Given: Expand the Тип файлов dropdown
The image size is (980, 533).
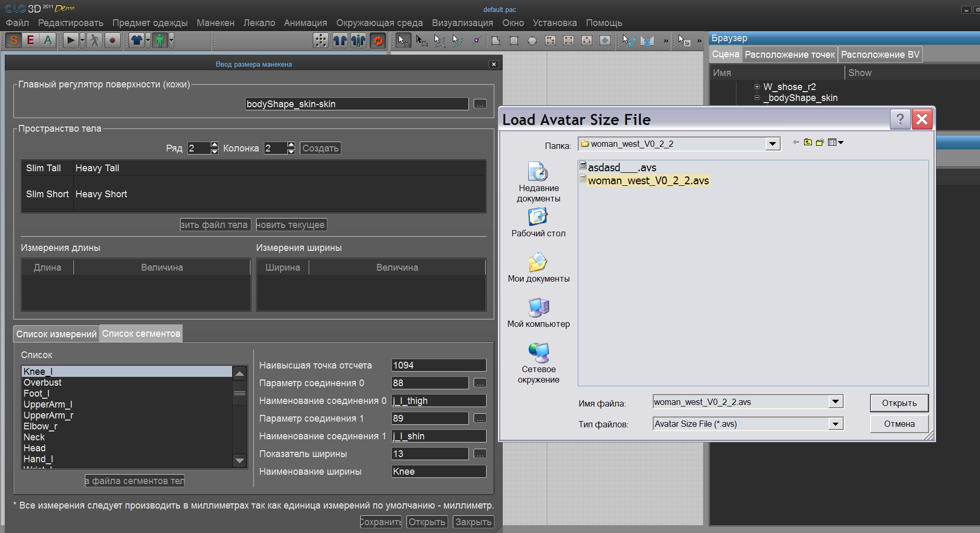Looking at the screenshot, I should pos(835,424).
